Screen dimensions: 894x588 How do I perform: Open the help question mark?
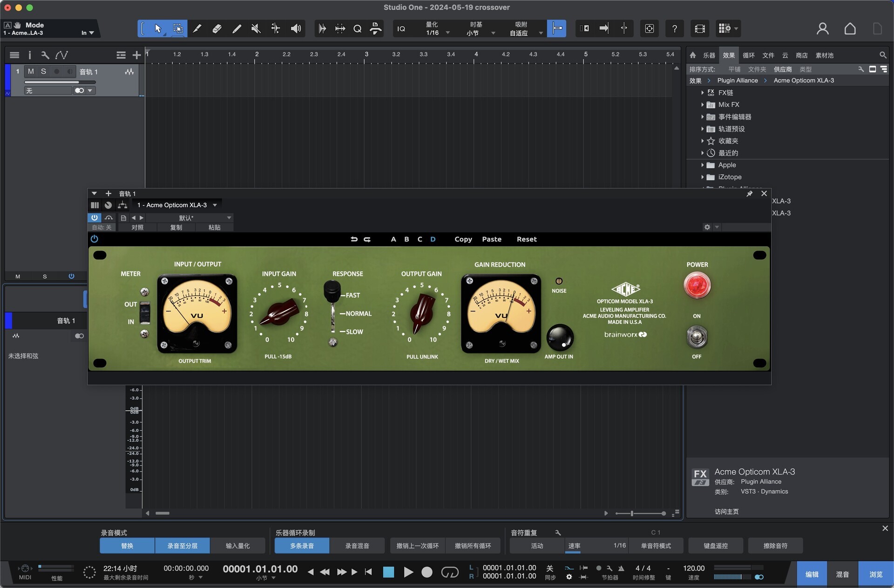coord(675,29)
